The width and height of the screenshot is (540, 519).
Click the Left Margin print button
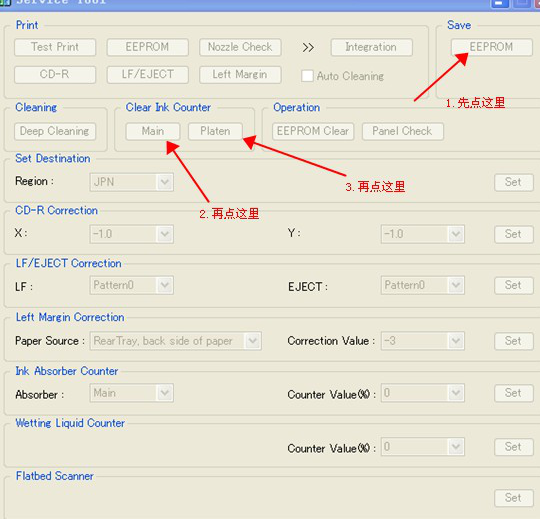click(240, 74)
